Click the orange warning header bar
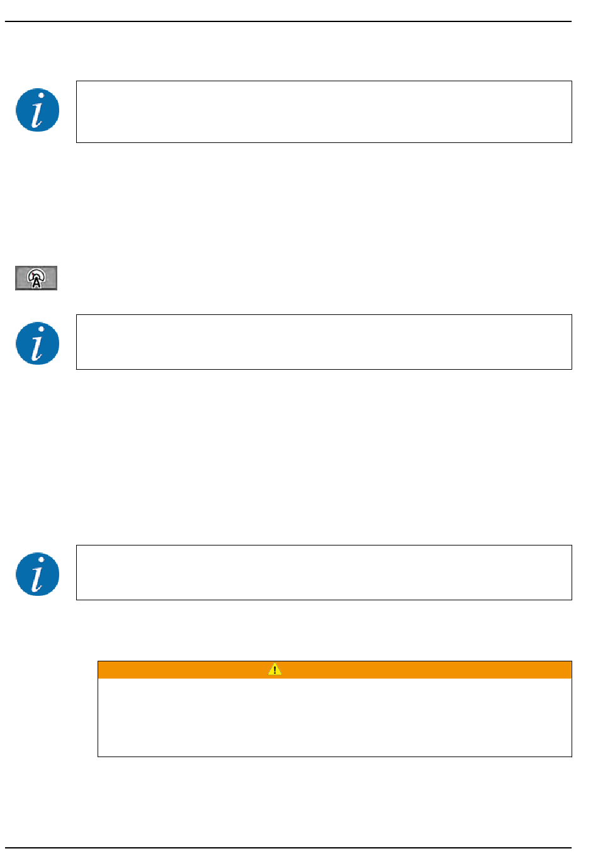Image resolution: width=598 pixels, height=868 pixels. (334, 670)
